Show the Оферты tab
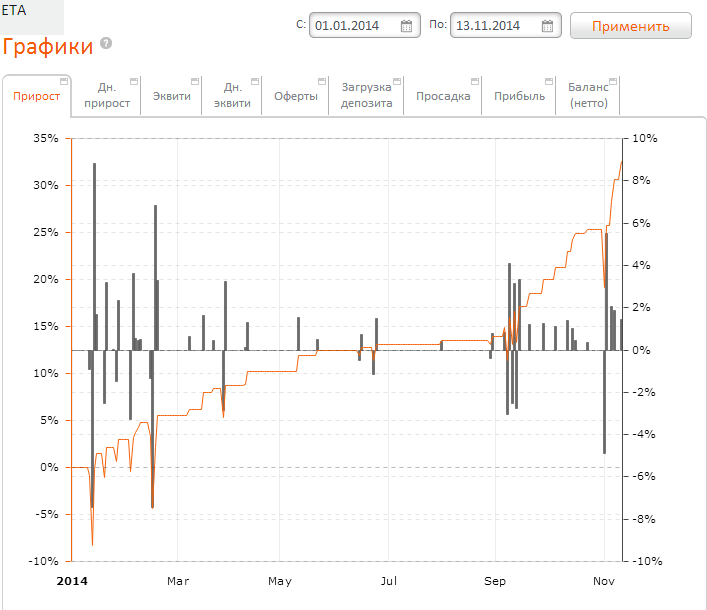 [x=295, y=96]
